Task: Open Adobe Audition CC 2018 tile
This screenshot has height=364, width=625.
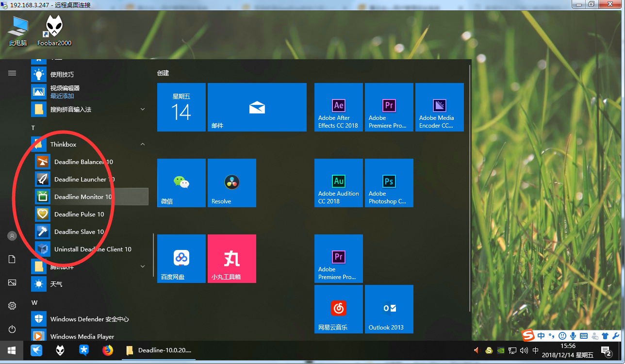Action: pos(339,183)
